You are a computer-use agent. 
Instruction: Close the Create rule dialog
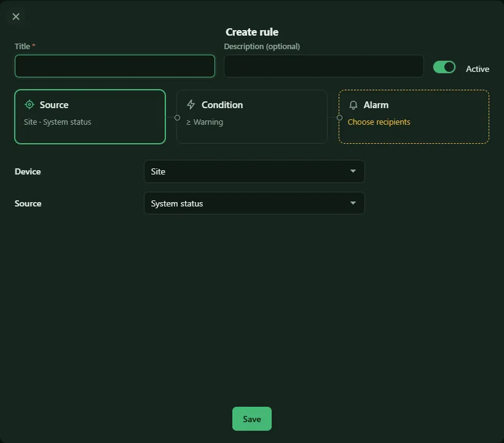point(16,17)
